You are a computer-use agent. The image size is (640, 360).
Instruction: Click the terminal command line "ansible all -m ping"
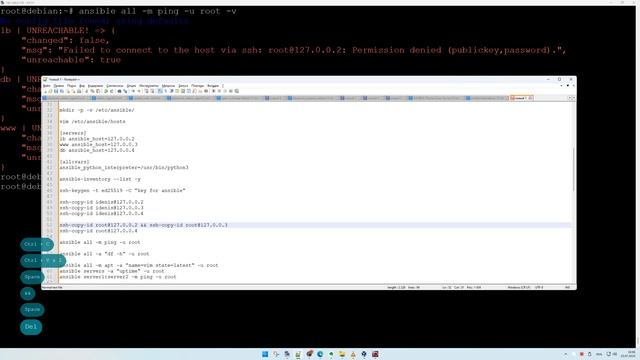click(158, 11)
